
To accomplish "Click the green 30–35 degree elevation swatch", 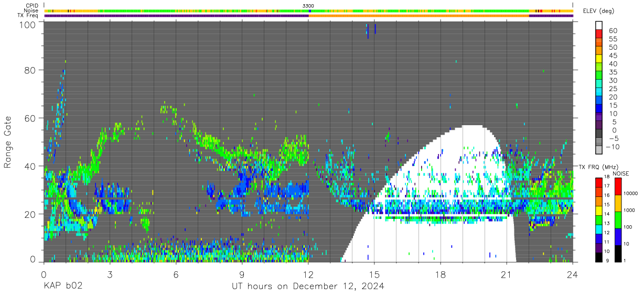I will coord(599,76).
